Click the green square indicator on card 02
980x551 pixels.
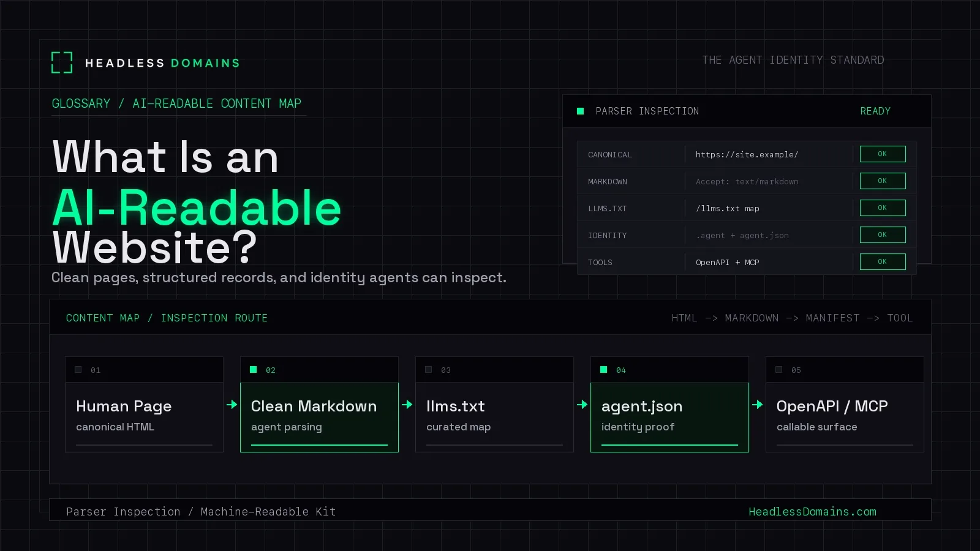[254, 370]
